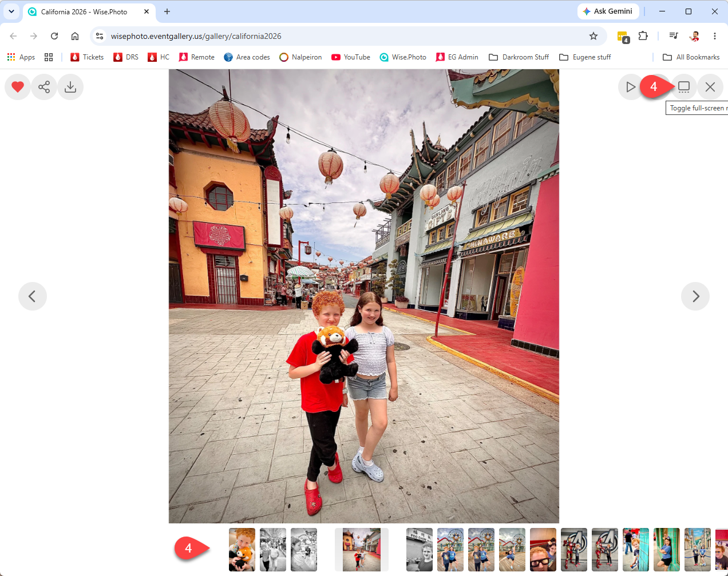
Task: Select the boy with red panda thumbnail
Action: [x=242, y=550]
